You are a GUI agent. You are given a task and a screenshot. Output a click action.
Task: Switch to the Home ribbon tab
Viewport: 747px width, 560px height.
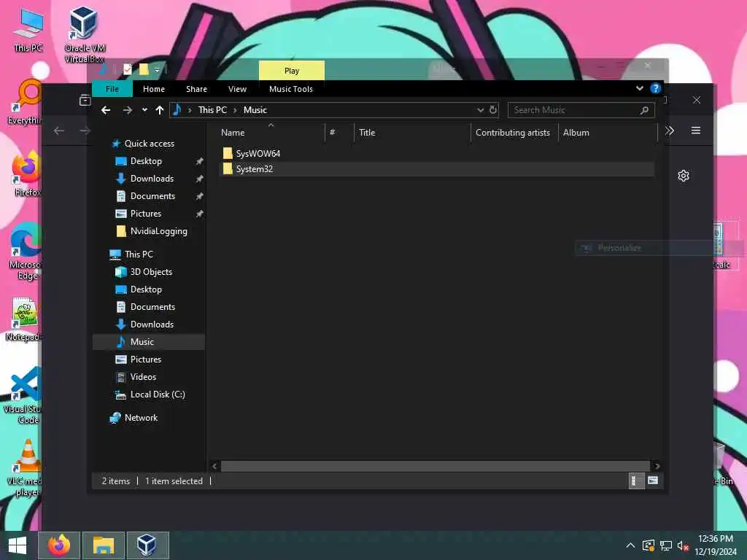click(x=154, y=89)
